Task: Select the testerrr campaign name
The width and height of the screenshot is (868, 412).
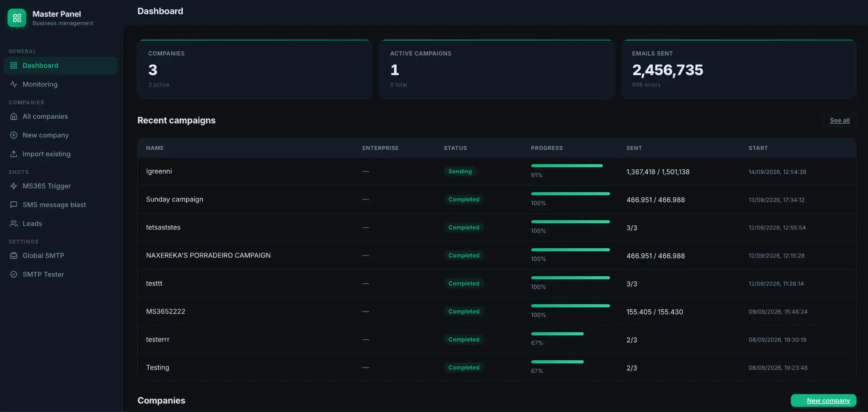Action: 158,339
